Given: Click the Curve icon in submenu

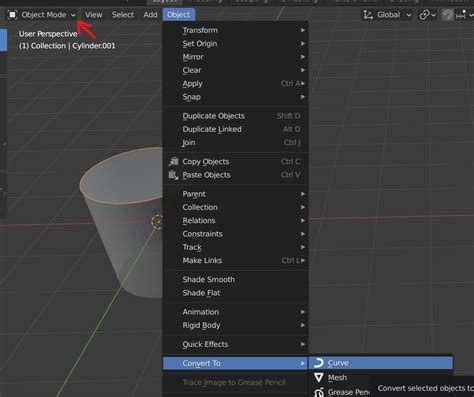Looking at the screenshot, I should coord(319,363).
